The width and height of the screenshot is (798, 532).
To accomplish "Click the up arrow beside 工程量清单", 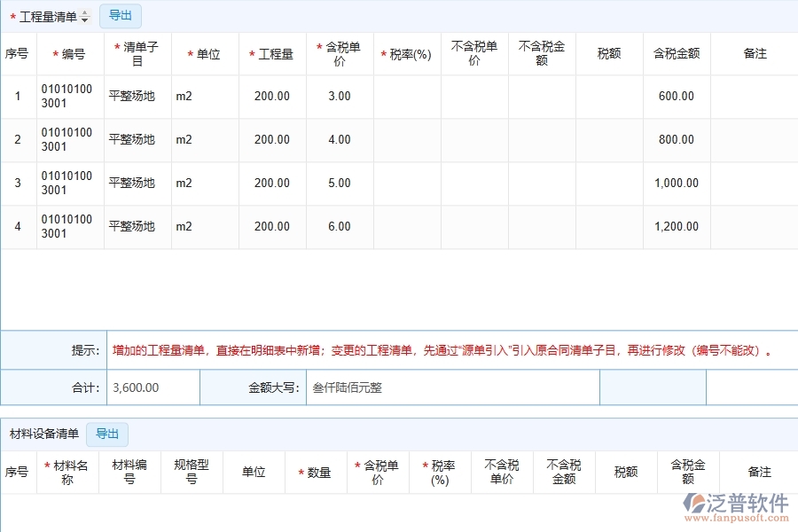I will 83,12.
